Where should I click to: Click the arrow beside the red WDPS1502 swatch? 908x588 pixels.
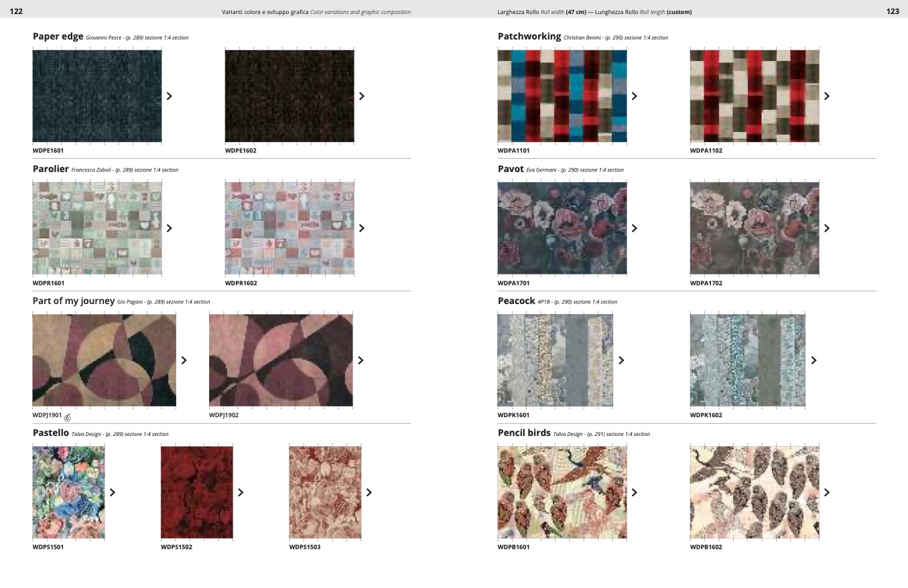click(241, 493)
